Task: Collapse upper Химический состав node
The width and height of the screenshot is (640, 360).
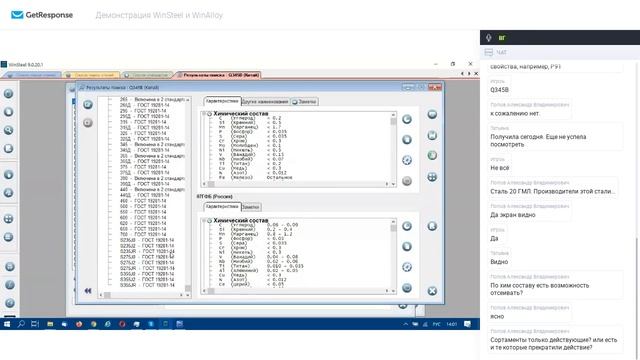Action: click(204, 113)
